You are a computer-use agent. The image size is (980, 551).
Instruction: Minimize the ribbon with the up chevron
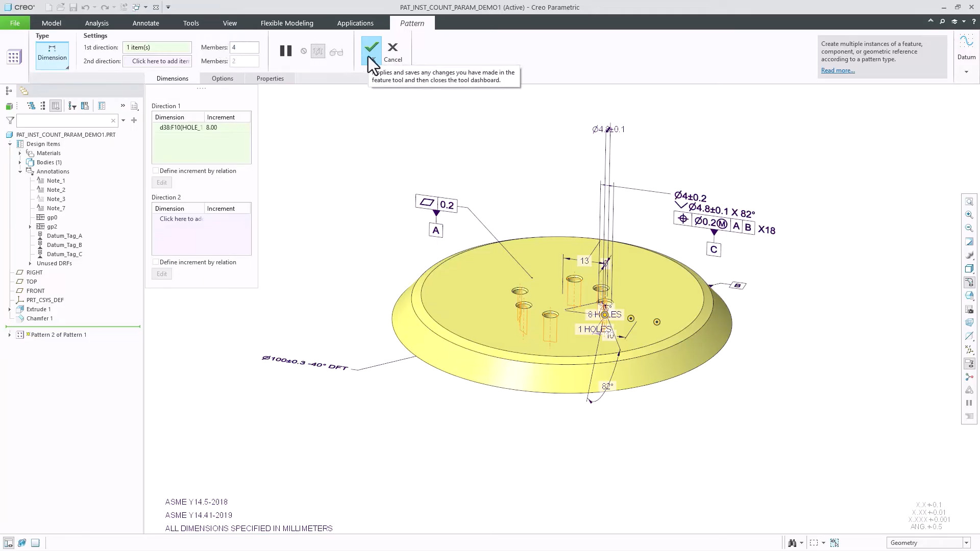tap(930, 21)
